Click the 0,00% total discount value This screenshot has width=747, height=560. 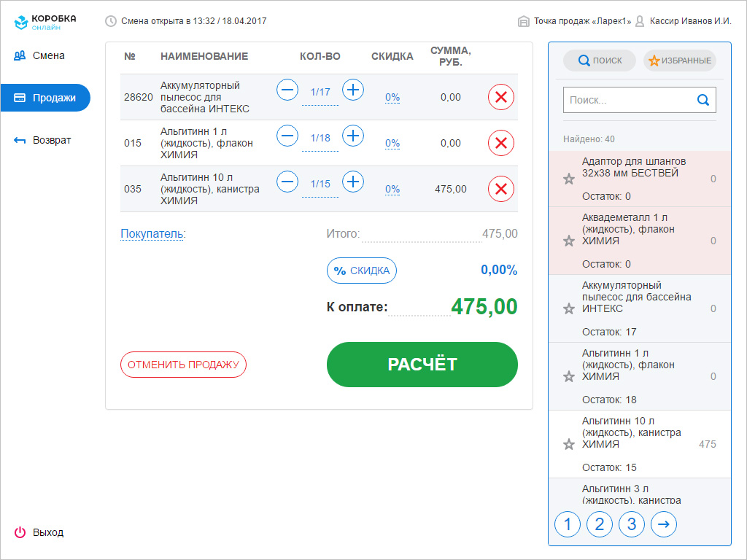coord(499,270)
